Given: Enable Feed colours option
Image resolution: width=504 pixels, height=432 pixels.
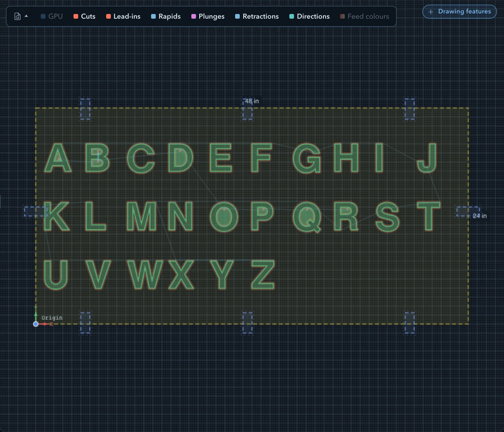Looking at the screenshot, I should 365,16.
